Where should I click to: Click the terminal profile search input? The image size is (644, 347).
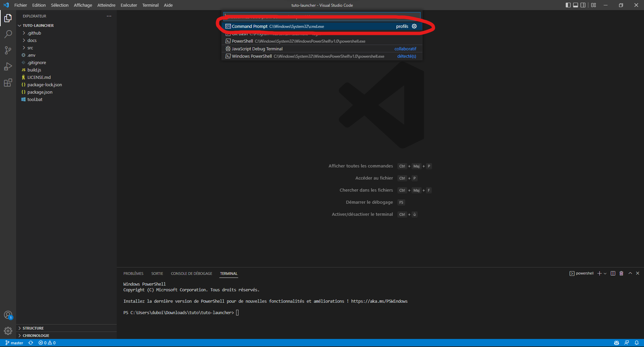coord(322,17)
